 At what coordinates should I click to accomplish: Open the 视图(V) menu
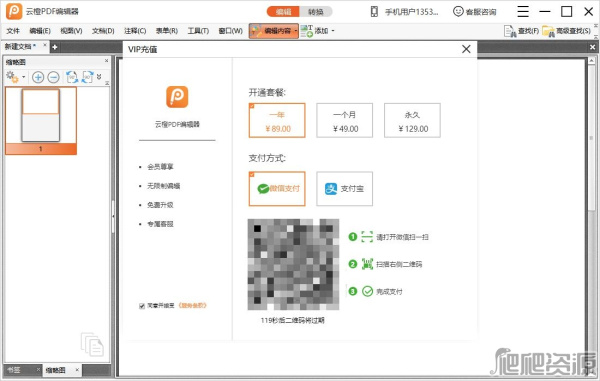pos(71,31)
